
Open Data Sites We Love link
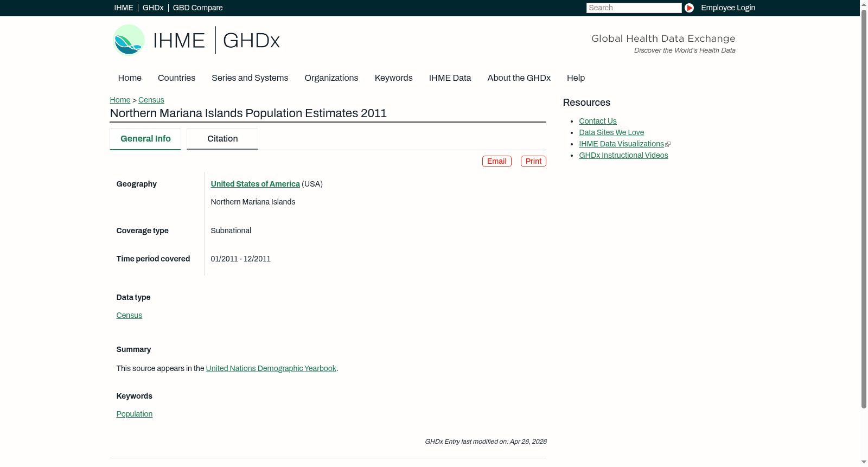point(611,132)
